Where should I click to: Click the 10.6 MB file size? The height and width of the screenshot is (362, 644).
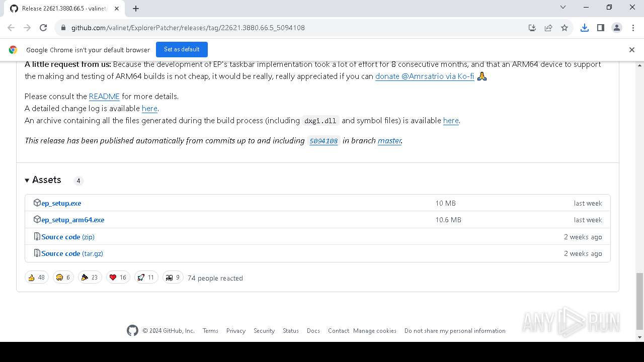pyautogui.click(x=448, y=220)
